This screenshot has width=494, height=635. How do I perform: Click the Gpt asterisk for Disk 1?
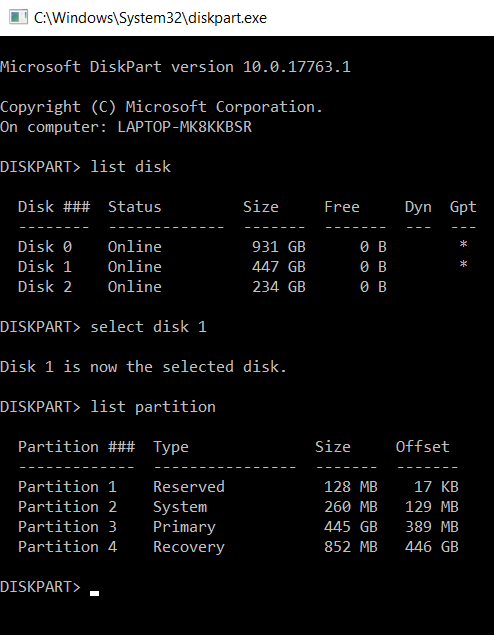click(463, 265)
